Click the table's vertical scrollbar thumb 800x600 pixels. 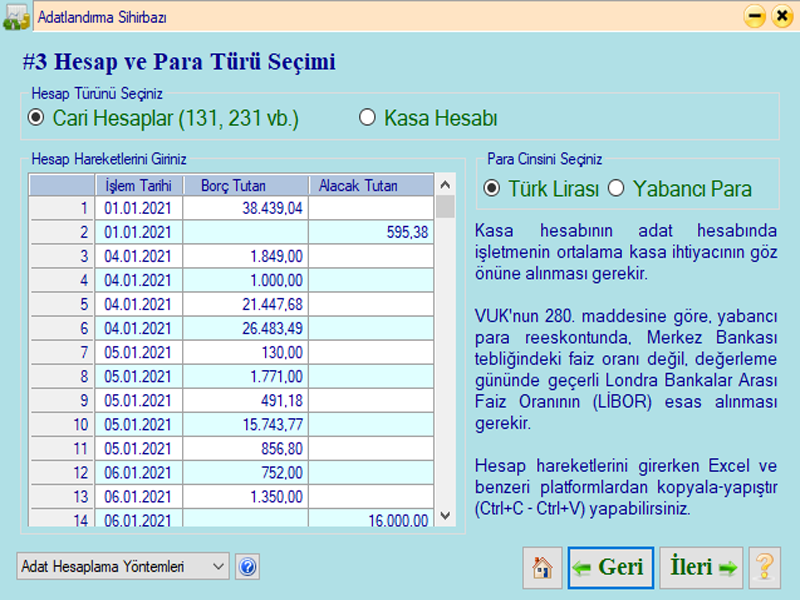coord(445,207)
